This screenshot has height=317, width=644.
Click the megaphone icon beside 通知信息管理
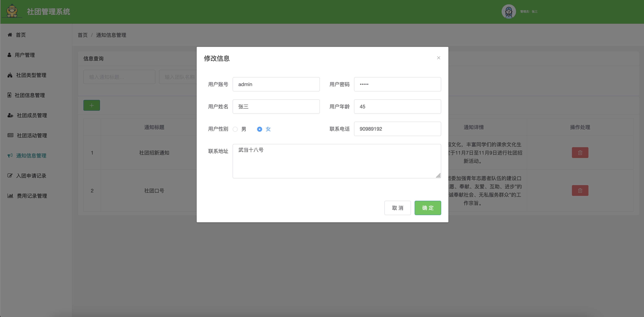coord(10,156)
